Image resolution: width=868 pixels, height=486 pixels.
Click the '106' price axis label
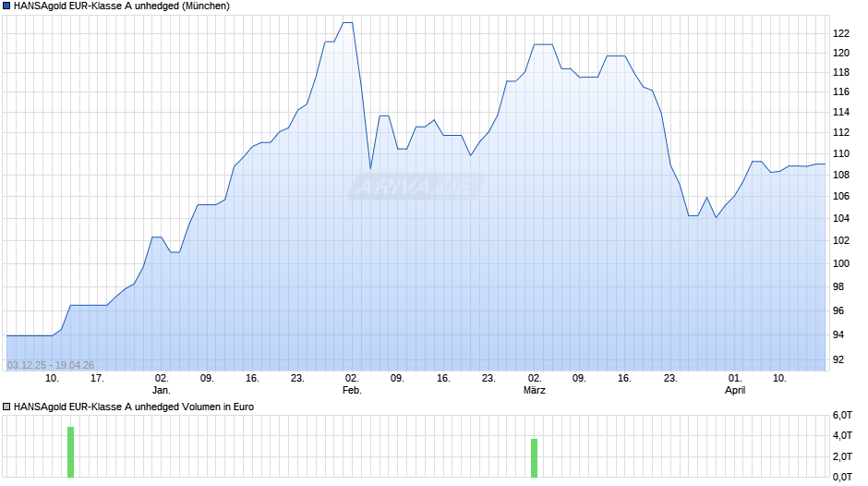pos(841,196)
